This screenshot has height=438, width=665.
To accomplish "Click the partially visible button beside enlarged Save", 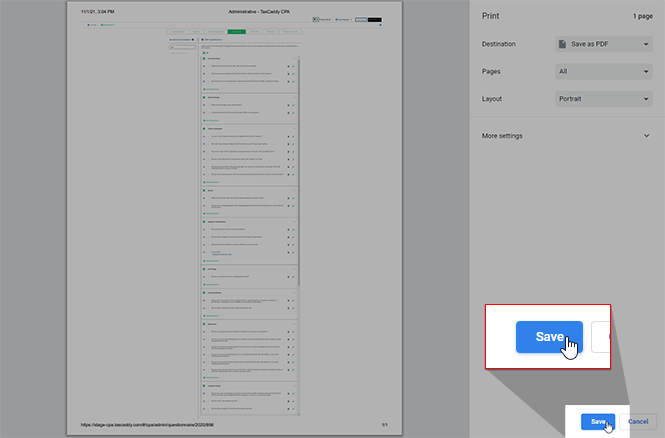I will tap(601, 337).
